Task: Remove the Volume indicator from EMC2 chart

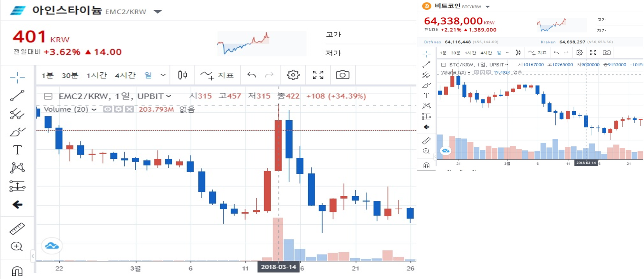Action: (130, 109)
